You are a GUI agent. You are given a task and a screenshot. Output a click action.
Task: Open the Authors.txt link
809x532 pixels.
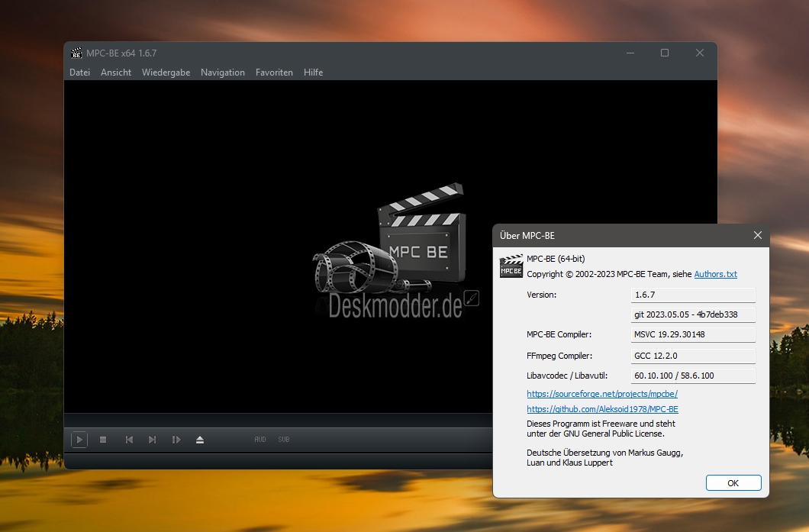(716, 274)
